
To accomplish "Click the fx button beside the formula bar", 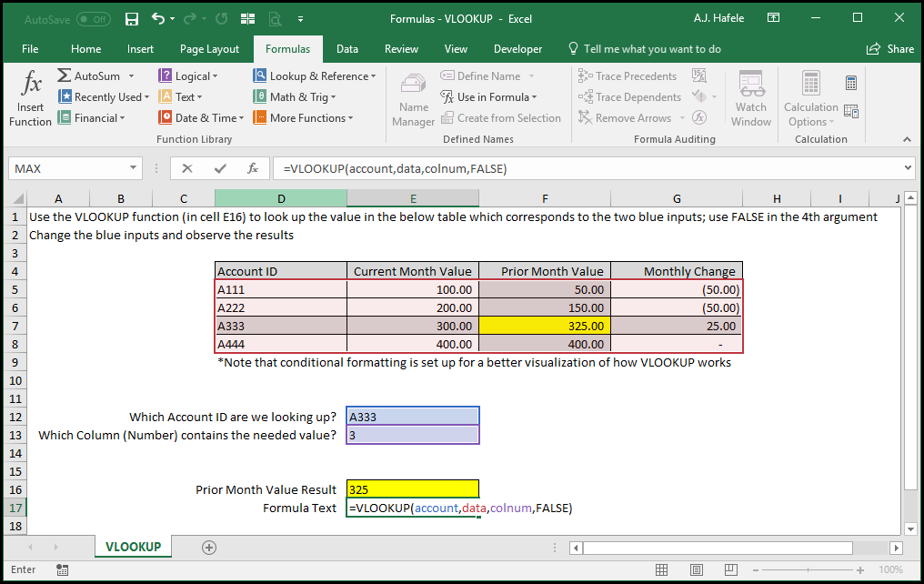I will pyautogui.click(x=253, y=168).
